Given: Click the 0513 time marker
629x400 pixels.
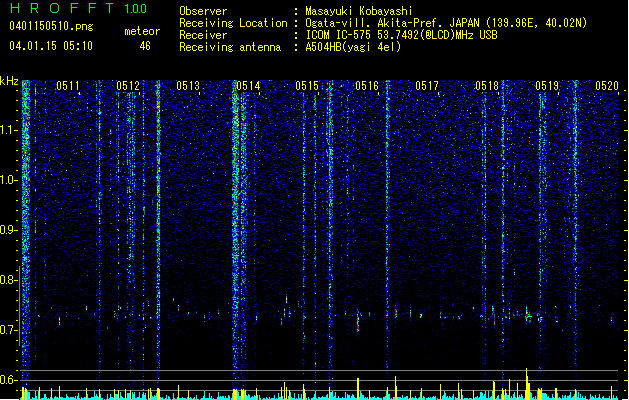Looking at the screenshot, I should coord(188,86).
